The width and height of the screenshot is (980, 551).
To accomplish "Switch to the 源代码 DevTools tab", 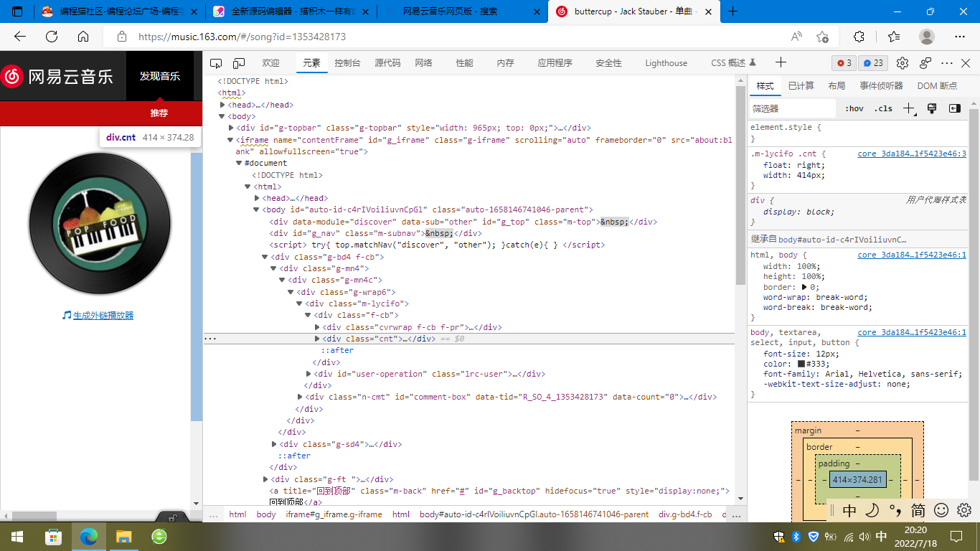I will 387,63.
